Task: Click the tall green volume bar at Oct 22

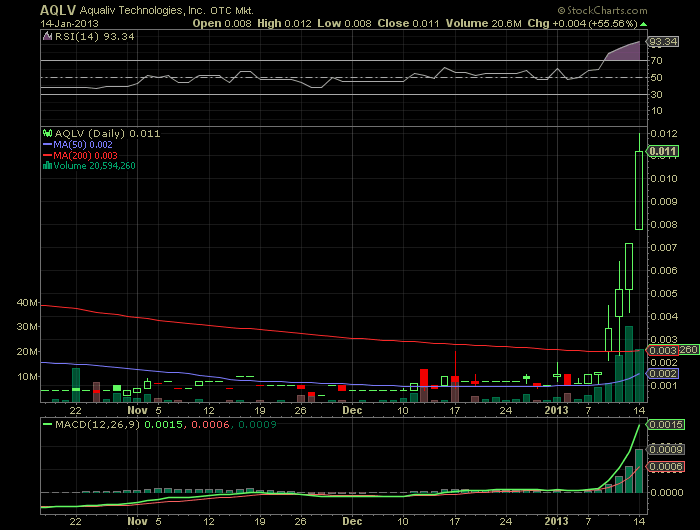Action: tap(76, 385)
